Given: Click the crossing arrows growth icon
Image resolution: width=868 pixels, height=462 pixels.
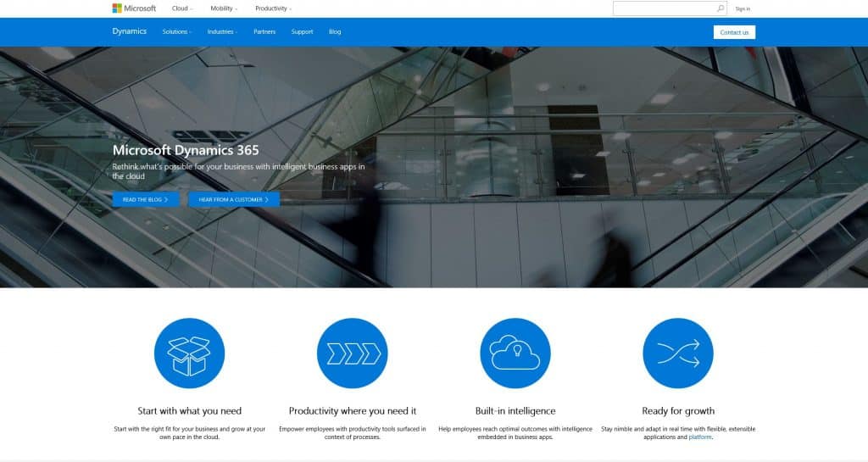Looking at the screenshot, I should [677, 353].
